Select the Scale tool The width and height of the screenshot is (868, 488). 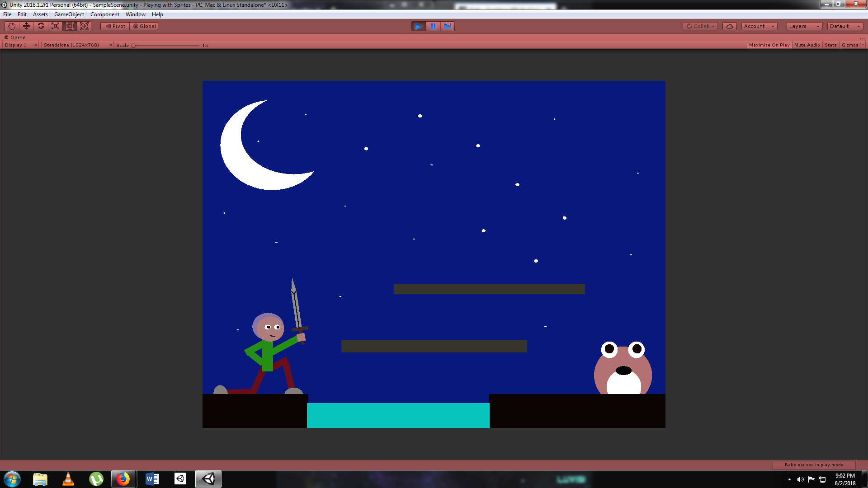tap(55, 26)
